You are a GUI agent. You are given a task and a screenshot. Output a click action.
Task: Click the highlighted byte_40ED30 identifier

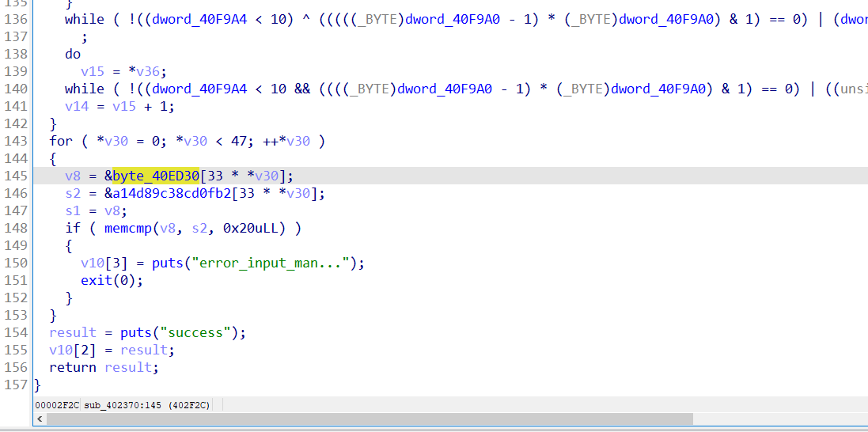(156, 176)
